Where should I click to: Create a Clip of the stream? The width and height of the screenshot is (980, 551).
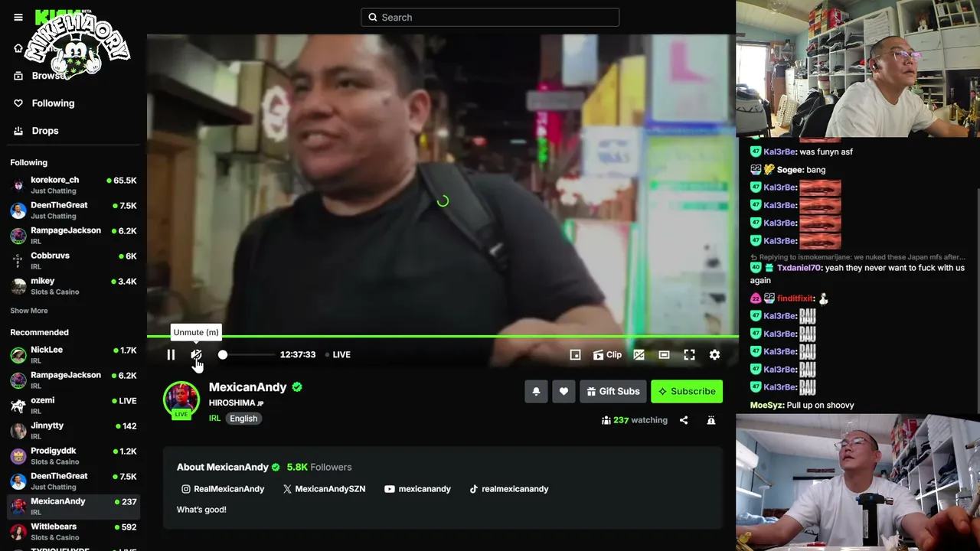click(607, 354)
